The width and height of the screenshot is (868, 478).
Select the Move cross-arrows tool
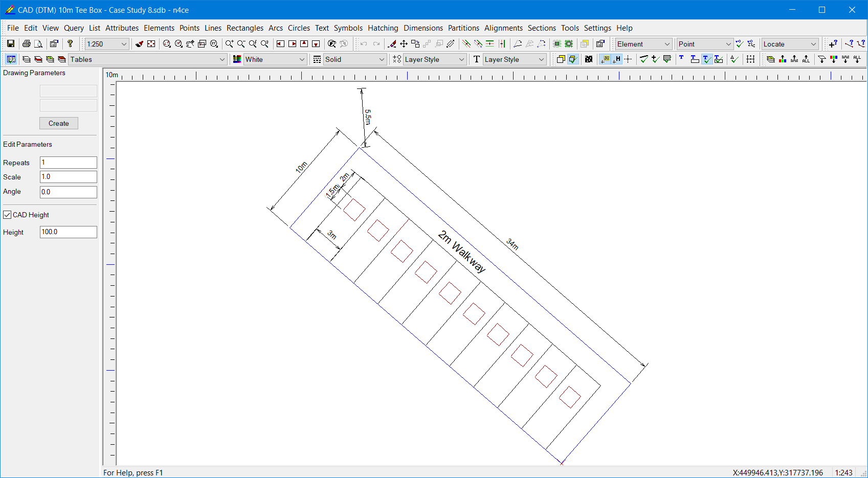pyautogui.click(x=404, y=44)
